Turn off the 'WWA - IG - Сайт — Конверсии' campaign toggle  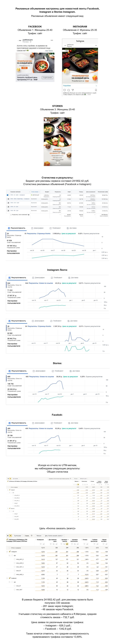tap(8, 195)
